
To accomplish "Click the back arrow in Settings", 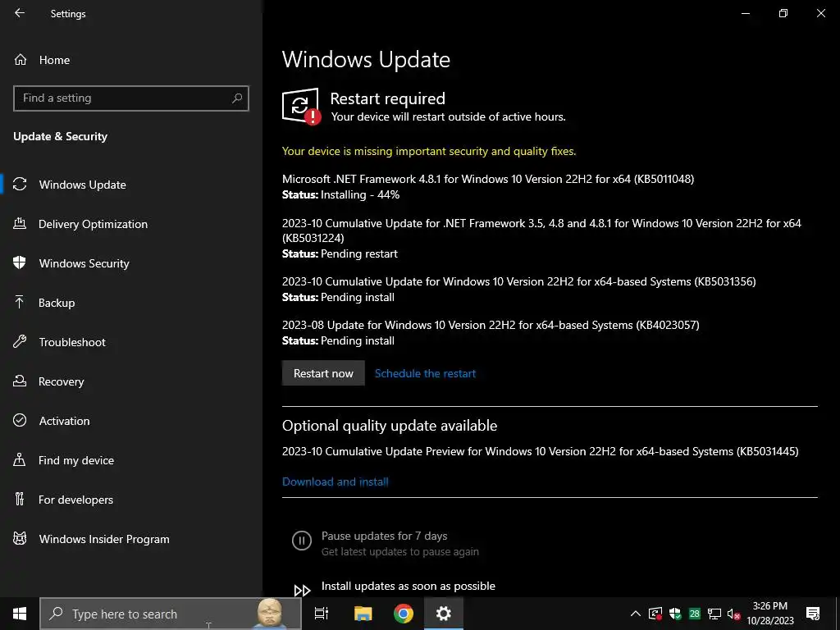I will [x=20, y=13].
